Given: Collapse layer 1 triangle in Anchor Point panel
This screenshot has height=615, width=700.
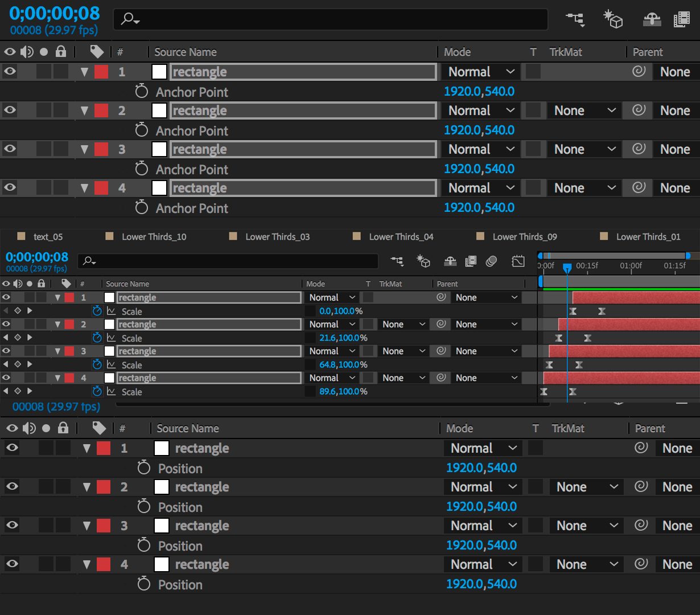Looking at the screenshot, I should tap(85, 72).
